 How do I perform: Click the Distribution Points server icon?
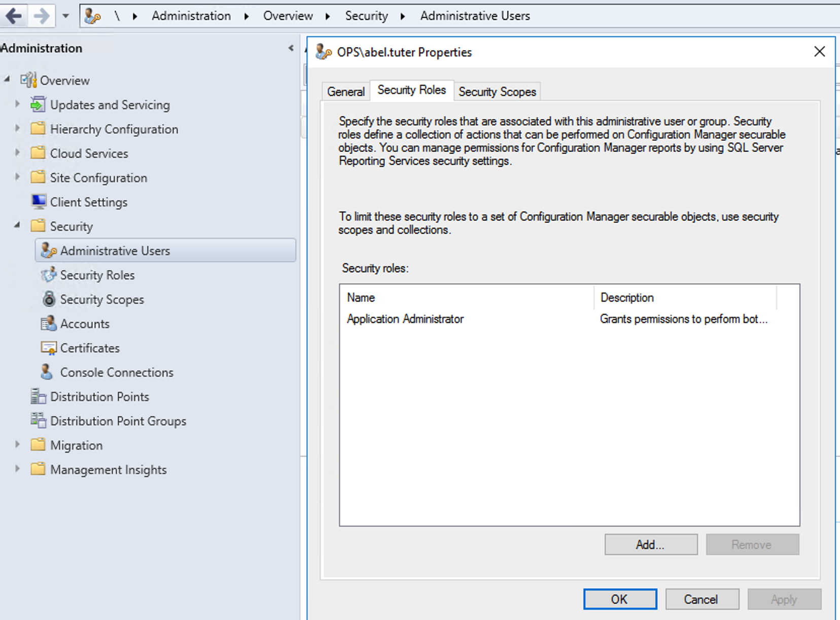pyautogui.click(x=38, y=396)
